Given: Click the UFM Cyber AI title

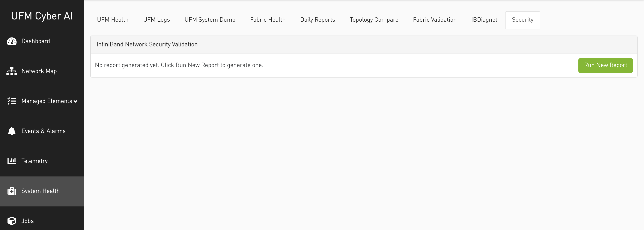Looking at the screenshot, I should (x=42, y=16).
